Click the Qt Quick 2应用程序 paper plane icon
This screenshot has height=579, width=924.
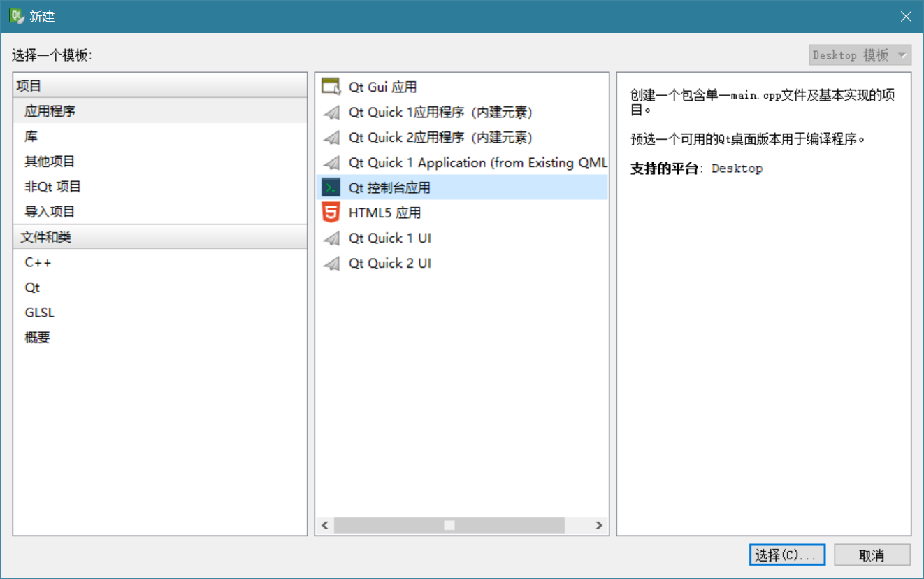pos(331,138)
